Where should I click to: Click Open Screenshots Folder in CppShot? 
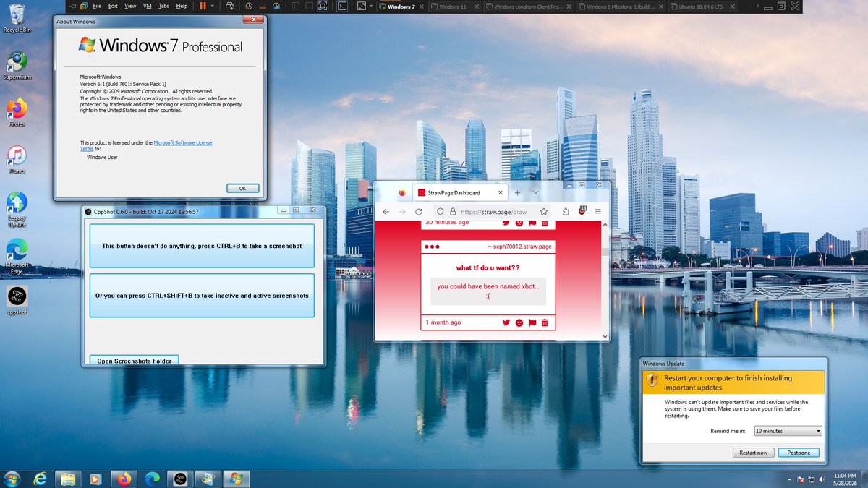click(135, 360)
